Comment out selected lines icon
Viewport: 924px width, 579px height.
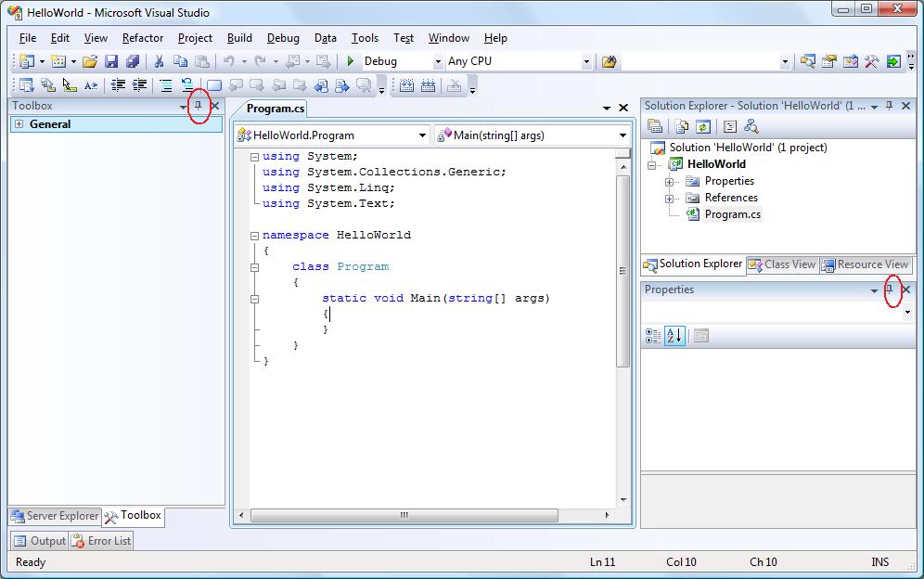point(166,86)
